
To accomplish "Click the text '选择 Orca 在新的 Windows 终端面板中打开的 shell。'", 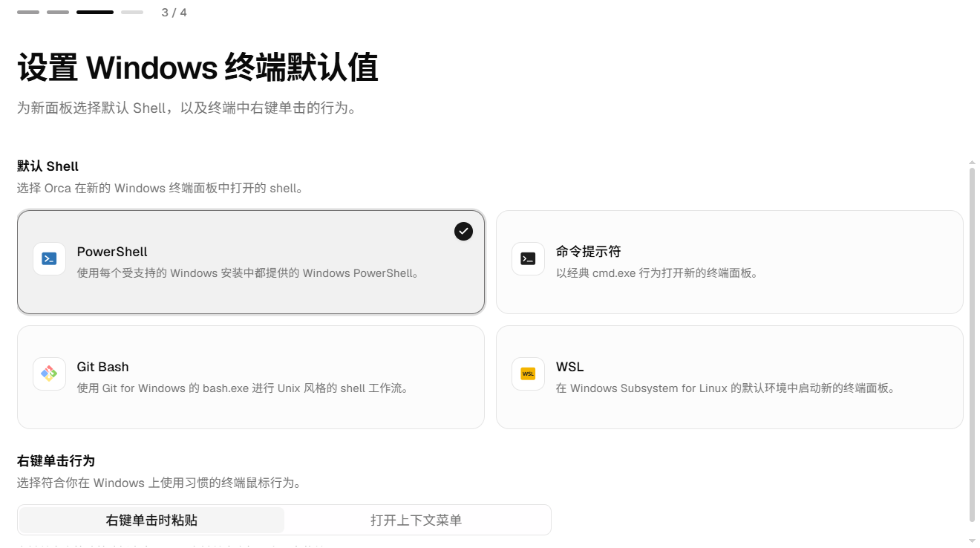I will [x=161, y=189].
